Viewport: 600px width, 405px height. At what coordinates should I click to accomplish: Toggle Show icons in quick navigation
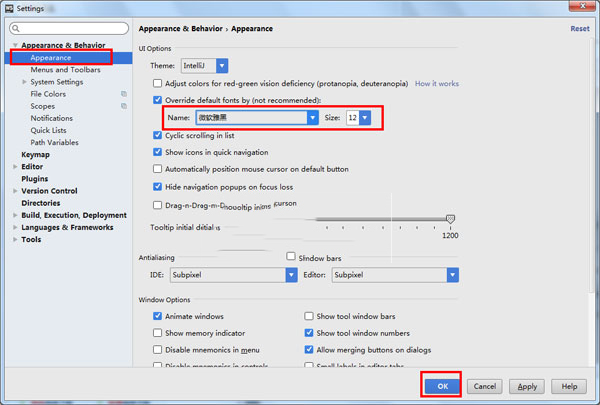(x=157, y=152)
